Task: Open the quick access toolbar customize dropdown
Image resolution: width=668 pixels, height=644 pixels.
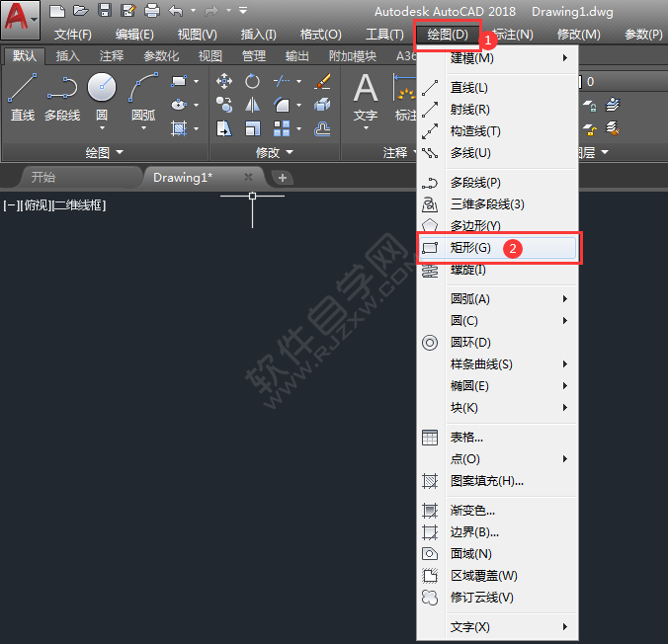Action: point(243,10)
